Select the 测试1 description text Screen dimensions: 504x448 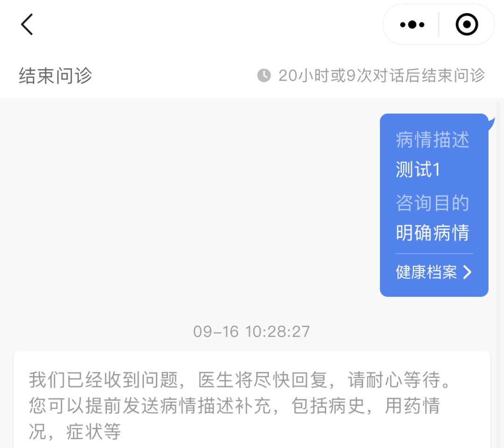(x=418, y=169)
